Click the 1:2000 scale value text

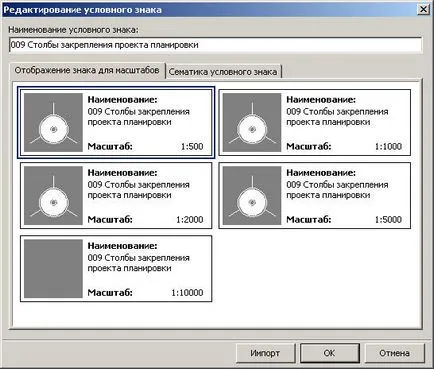tap(190, 219)
